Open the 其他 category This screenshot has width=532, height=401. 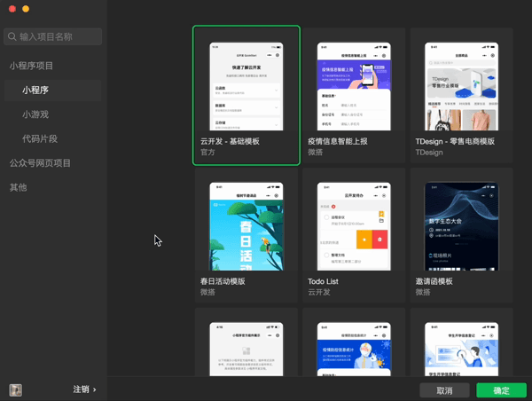tap(18, 187)
